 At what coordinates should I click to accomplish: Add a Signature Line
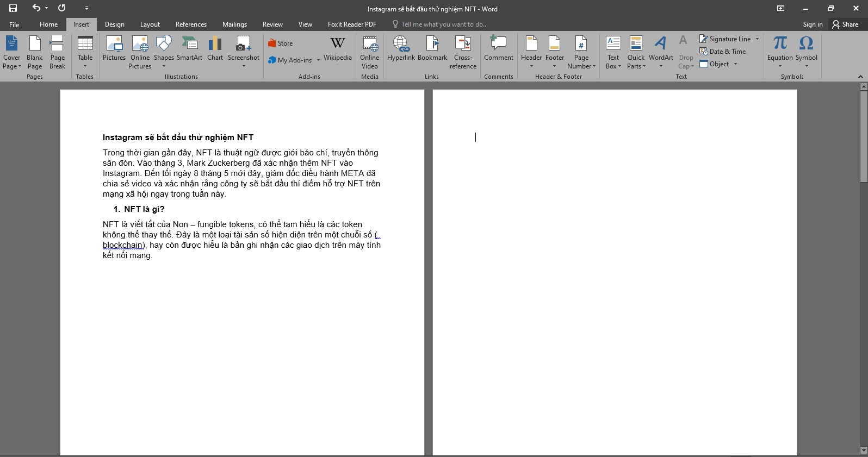pyautogui.click(x=725, y=39)
